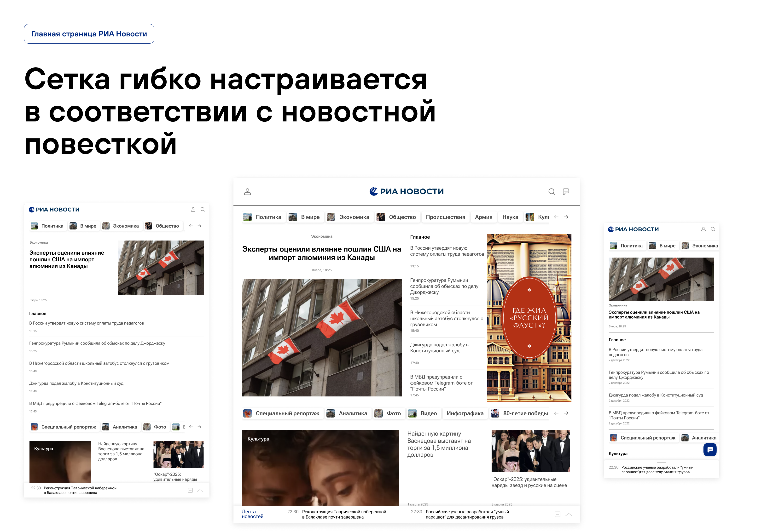Viewport: 767px width, 532px height.
Task: Expand news ticker chevron in center bottom bar
Action: coord(569,514)
